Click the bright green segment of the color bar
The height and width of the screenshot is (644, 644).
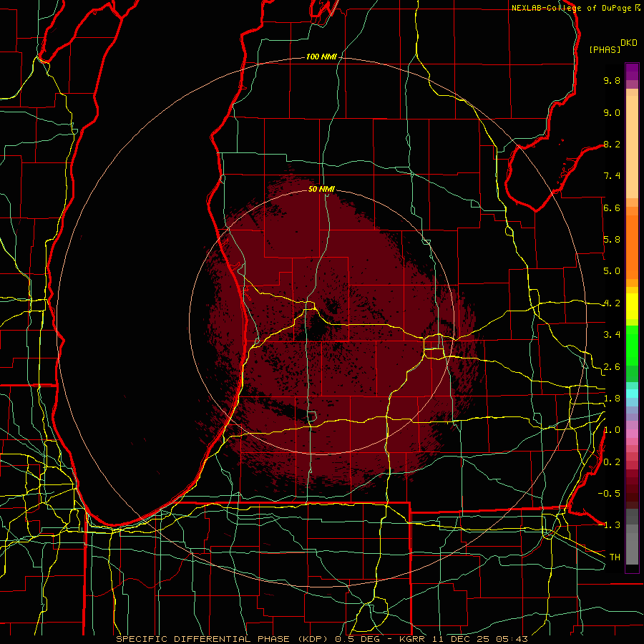(x=632, y=346)
